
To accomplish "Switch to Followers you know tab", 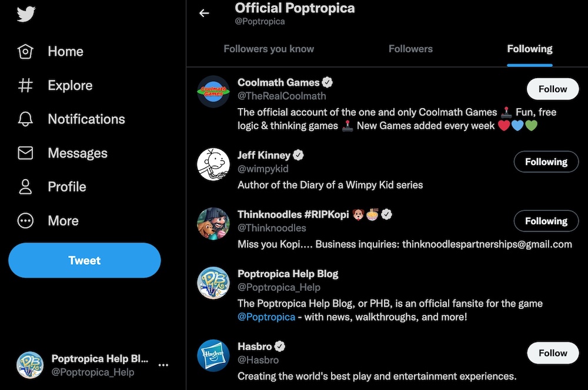I will pyautogui.click(x=269, y=49).
